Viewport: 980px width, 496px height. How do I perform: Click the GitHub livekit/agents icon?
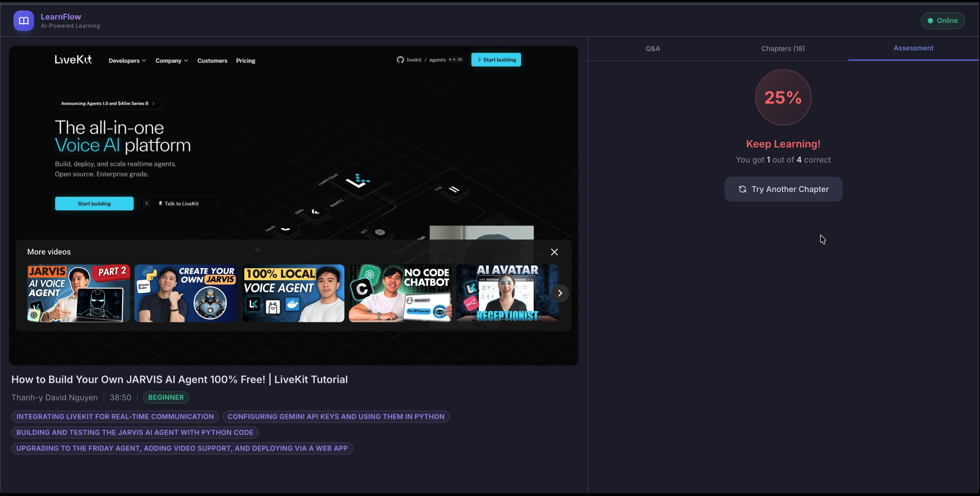pos(400,60)
